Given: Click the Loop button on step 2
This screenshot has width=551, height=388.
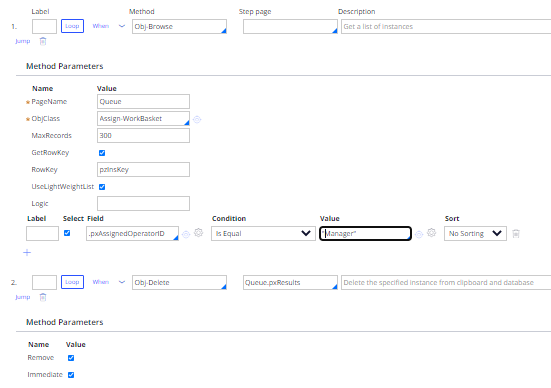Looking at the screenshot, I should coord(72,282).
